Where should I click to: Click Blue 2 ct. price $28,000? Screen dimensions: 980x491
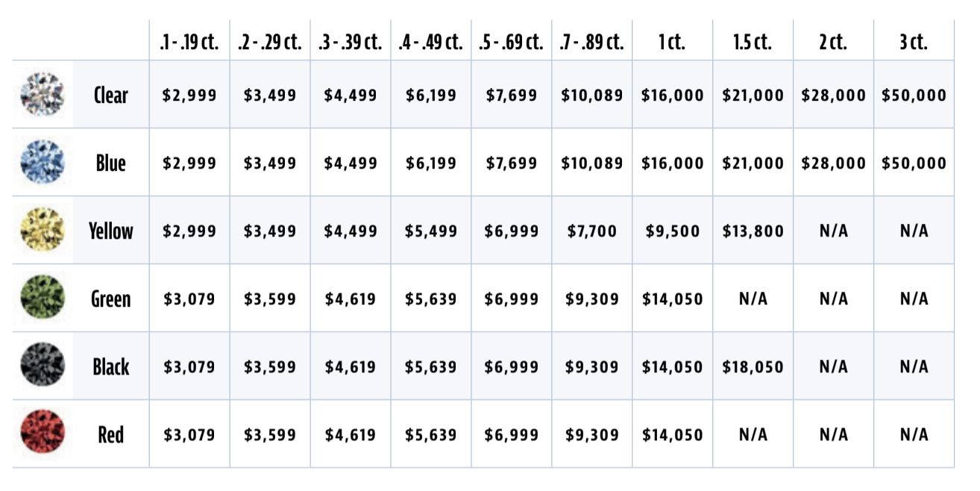pos(833,163)
